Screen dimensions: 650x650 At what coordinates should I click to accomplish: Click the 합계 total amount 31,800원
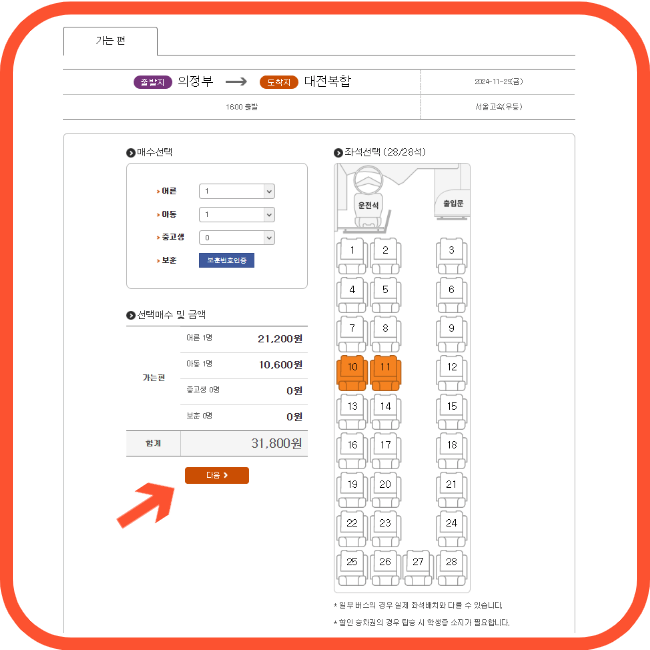(276, 443)
